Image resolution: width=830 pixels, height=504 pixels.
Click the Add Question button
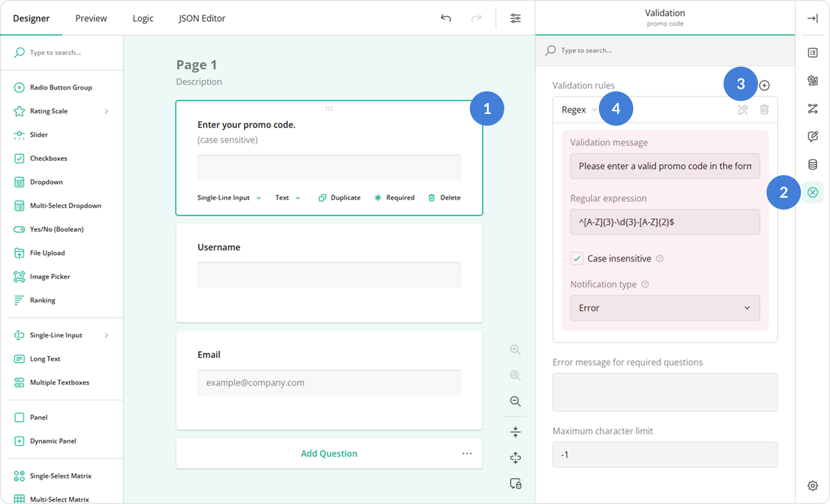[329, 453]
